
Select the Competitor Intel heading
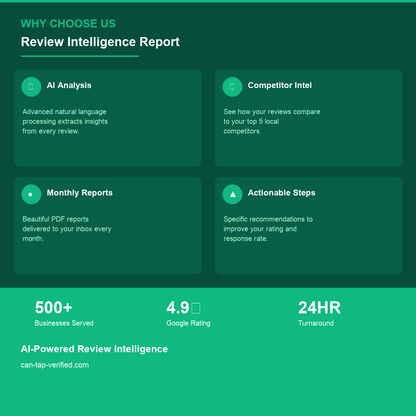(x=280, y=85)
